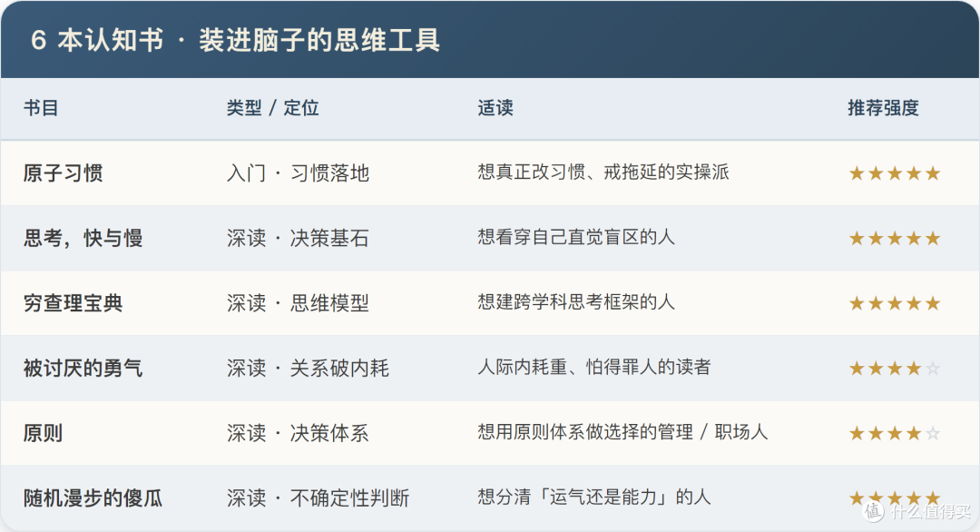Viewport: 980px width, 532px height.
Task: Click the cell '入门 · 习惯落地'
Action: point(299,173)
